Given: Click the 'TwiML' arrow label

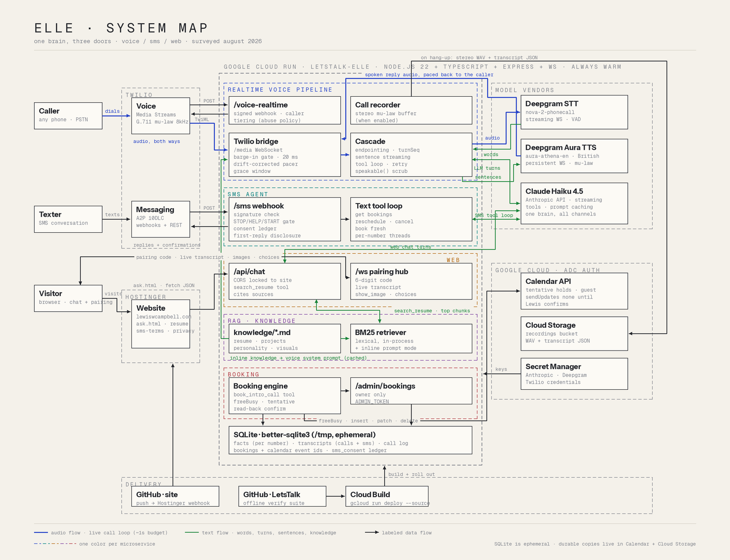Looking at the screenshot, I should (202, 120).
